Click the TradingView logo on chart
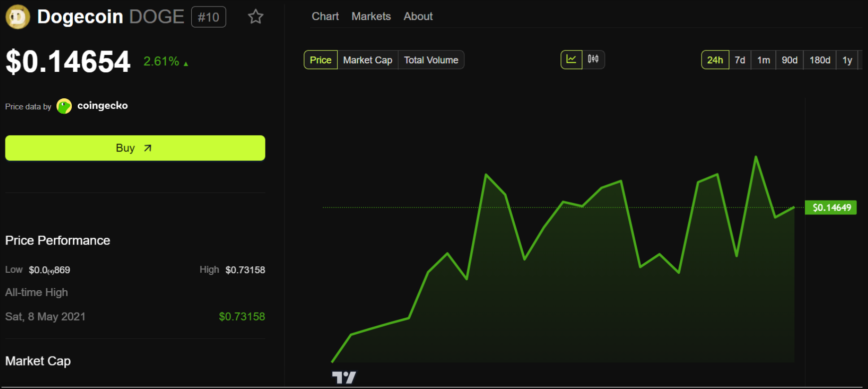Viewport: 868px width, 389px height. pos(344,378)
